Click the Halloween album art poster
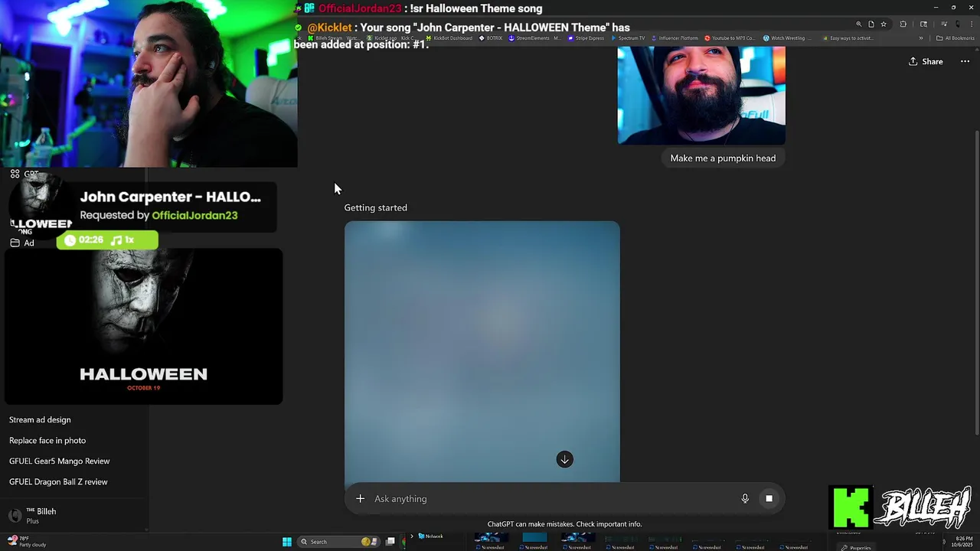The image size is (980, 551). coord(144,326)
